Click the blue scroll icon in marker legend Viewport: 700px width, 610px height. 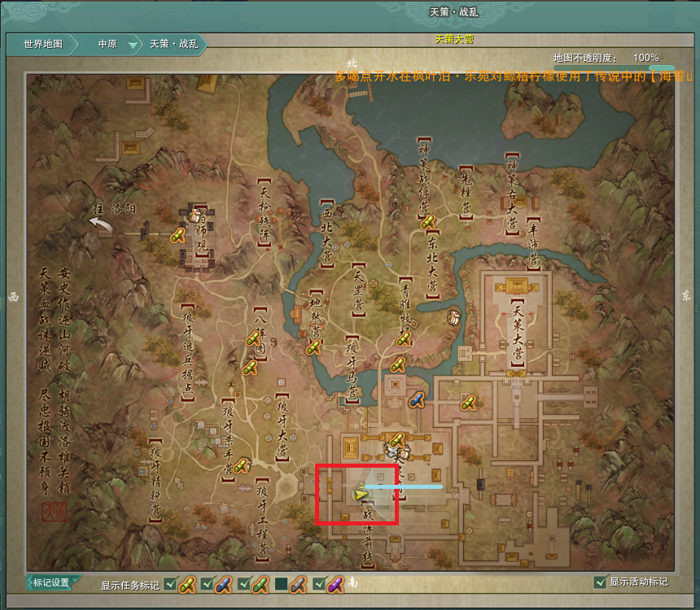224,585
